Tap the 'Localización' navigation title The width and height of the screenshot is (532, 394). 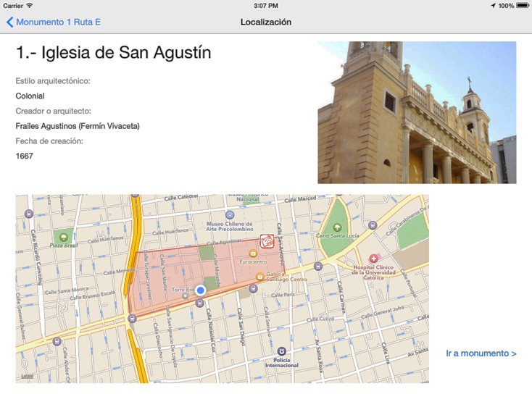(x=266, y=22)
